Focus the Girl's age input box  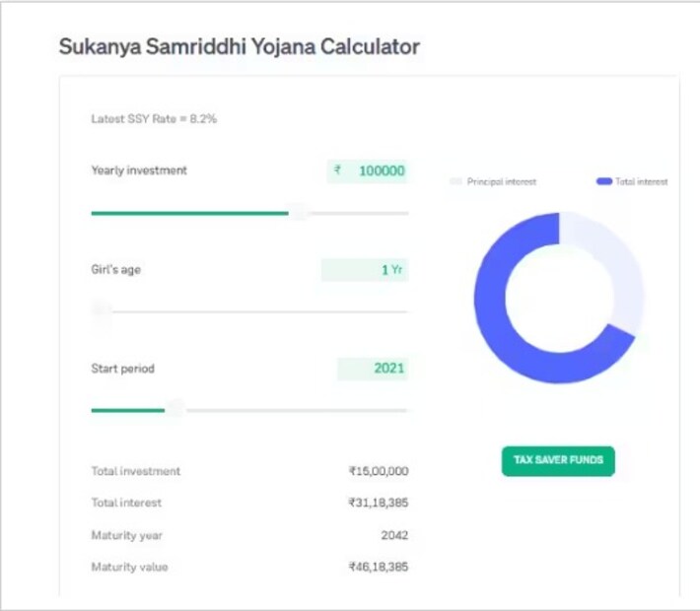pos(365,270)
